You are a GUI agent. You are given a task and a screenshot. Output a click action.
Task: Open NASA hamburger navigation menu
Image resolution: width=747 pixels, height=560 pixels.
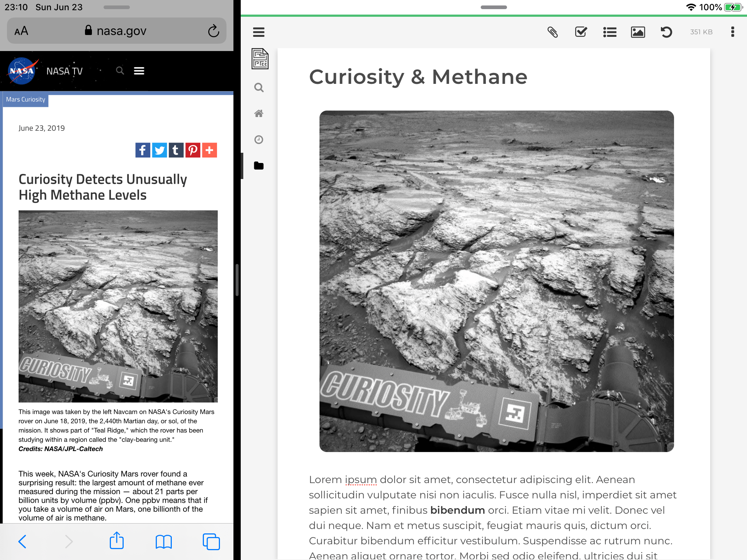pyautogui.click(x=139, y=71)
